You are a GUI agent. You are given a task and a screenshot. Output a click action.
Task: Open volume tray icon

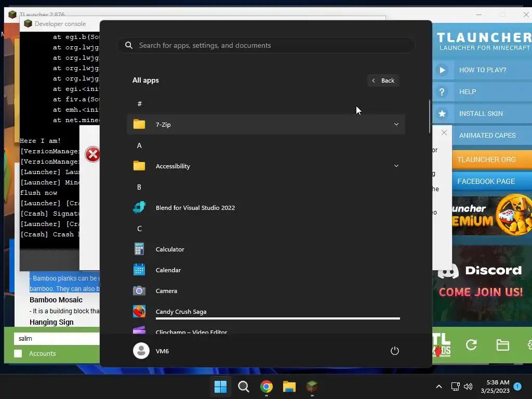click(x=468, y=387)
